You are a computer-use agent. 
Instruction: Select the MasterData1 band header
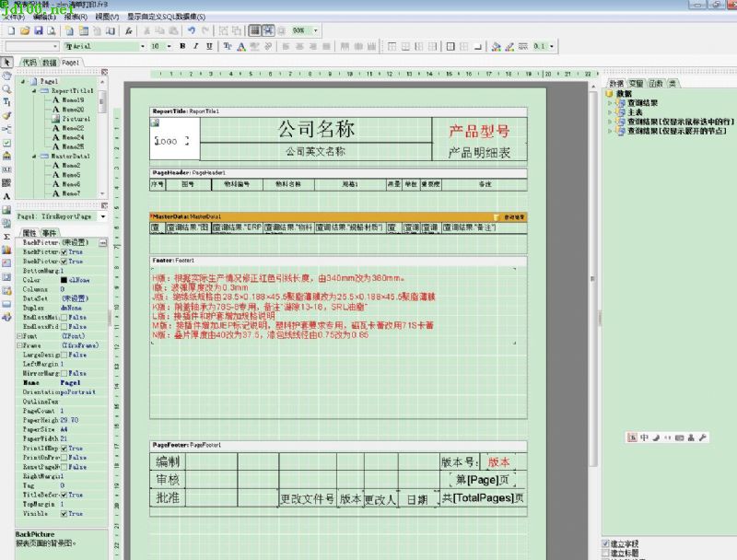(338, 216)
